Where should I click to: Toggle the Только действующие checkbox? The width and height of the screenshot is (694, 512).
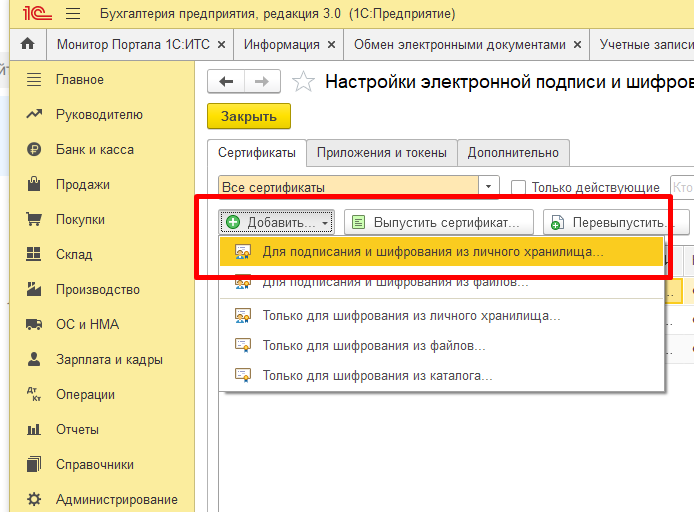(x=518, y=187)
